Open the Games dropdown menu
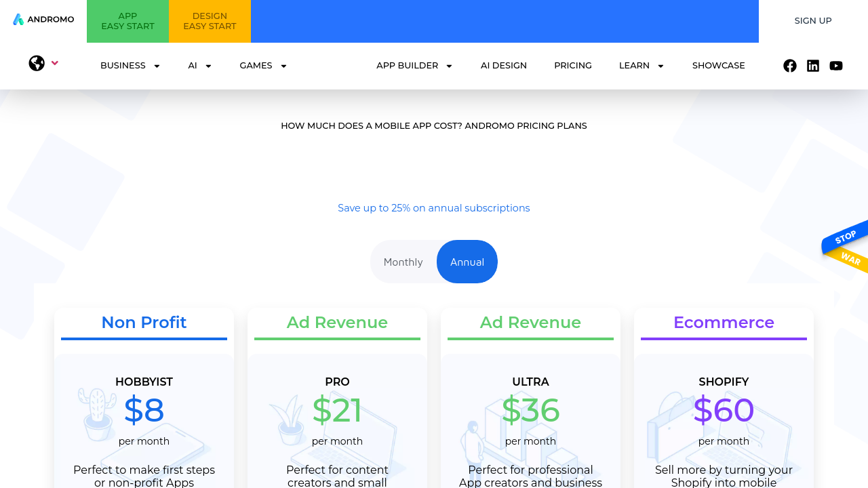Viewport: 868px width, 488px height. tap(263, 66)
